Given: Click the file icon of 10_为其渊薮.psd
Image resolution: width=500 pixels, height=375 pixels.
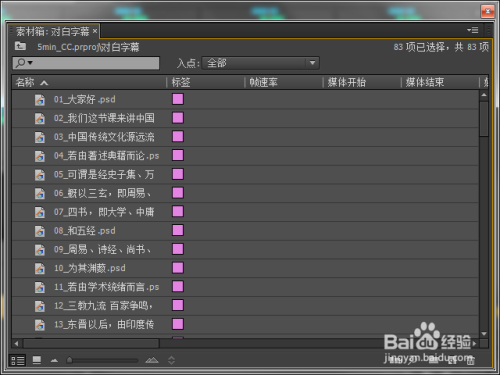Looking at the screenshot, I should [x=40, y=268].
